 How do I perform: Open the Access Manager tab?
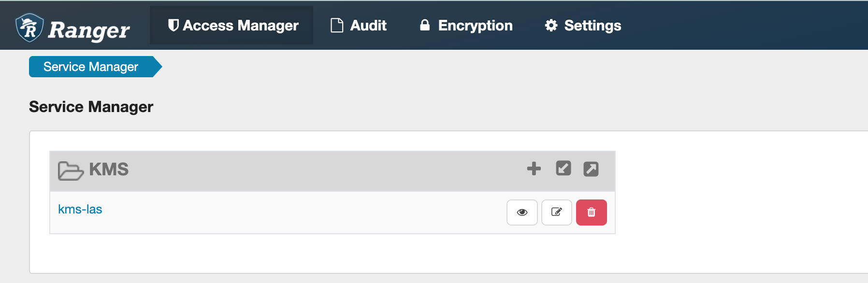click(231, 25)
